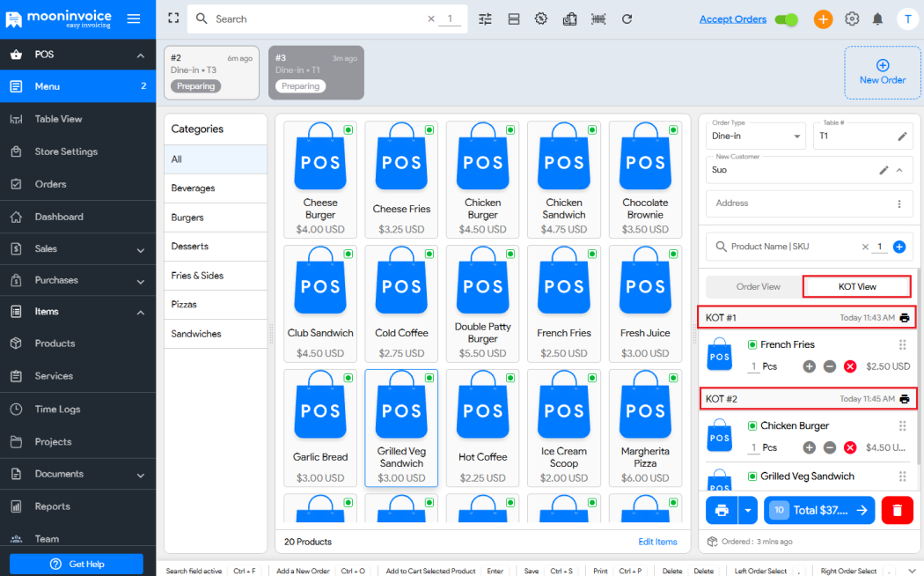Screen dimensions: 924x576
Task: Delete the order using red trash button
Action: coord(897,510)
